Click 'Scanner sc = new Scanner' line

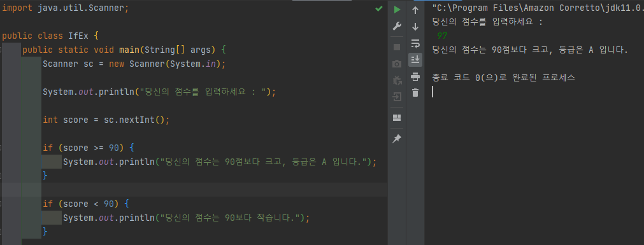click(134, 64)
